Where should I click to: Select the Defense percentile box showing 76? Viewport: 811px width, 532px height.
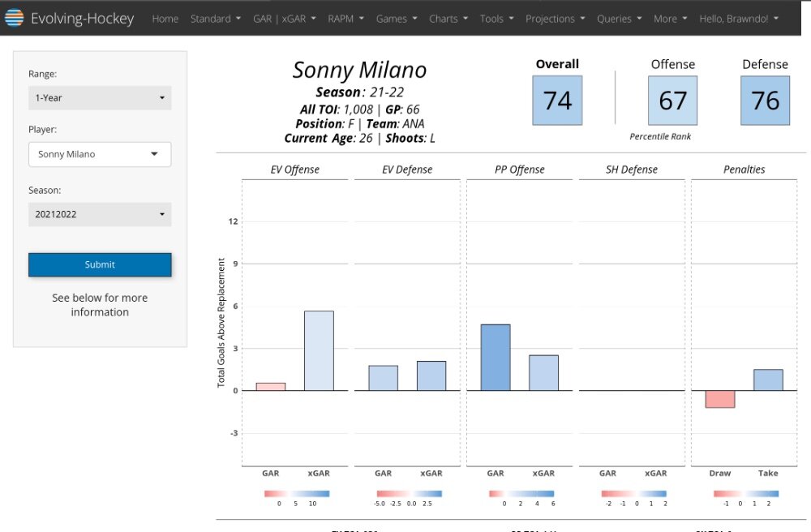tap(766, 101)
